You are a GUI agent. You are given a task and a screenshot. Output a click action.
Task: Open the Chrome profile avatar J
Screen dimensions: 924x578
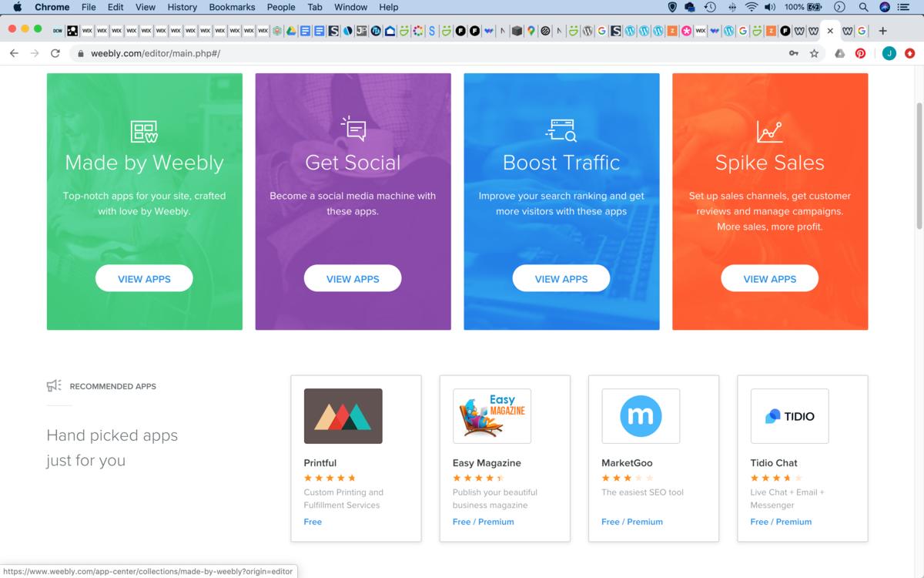click(x=889, y=53)
